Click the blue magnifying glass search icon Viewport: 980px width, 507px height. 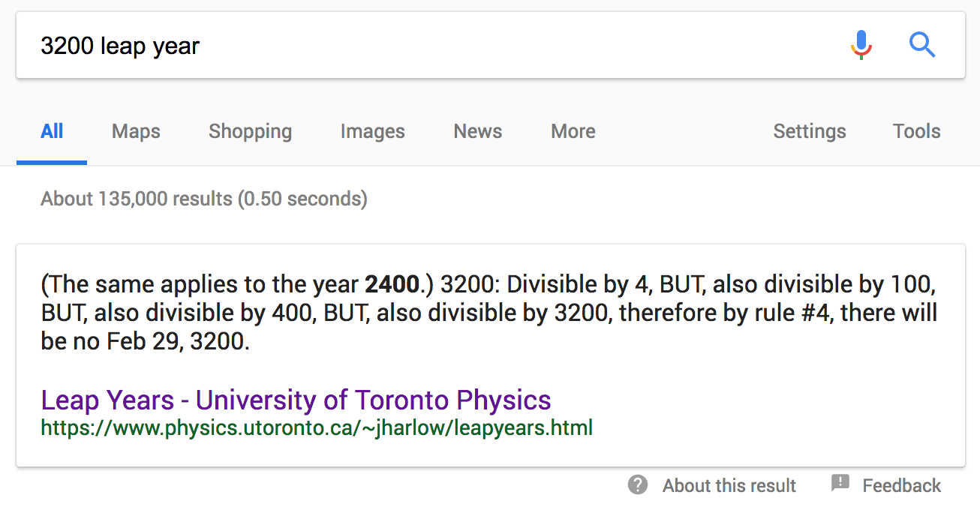(922, 46)
